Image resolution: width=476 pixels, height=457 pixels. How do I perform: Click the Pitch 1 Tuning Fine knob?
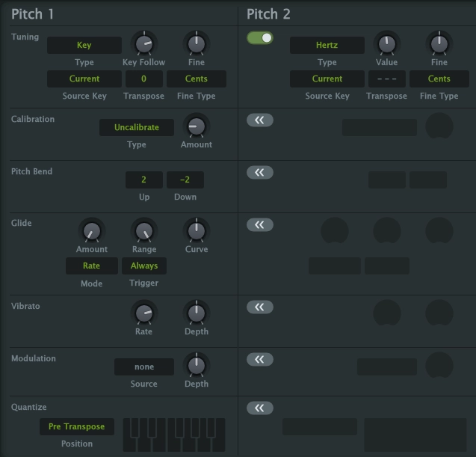tap(197, 44)
